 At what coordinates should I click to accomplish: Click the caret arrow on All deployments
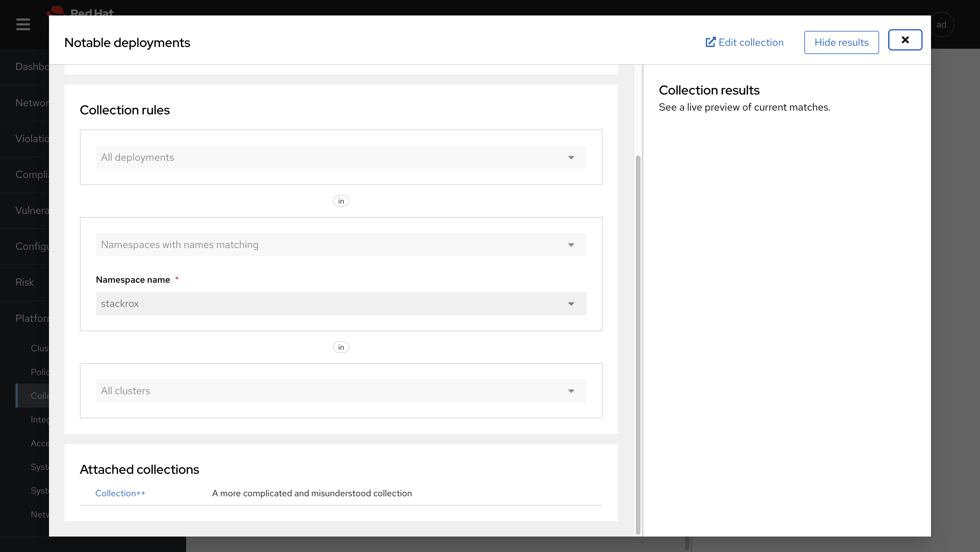click(571, 158)
